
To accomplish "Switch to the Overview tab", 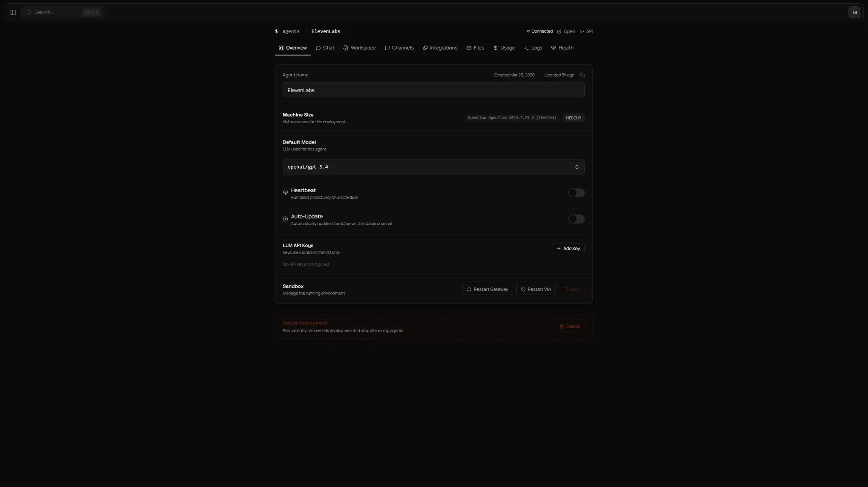I will pyautogui.click(x=292, y=48).
